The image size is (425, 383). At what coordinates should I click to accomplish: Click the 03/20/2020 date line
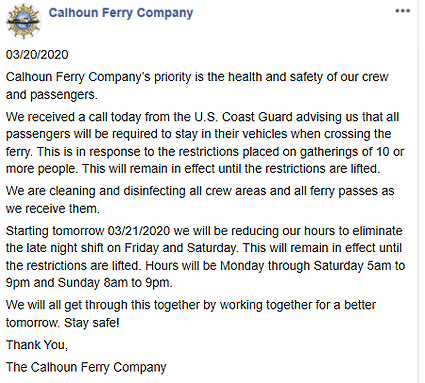pos(37,55)
